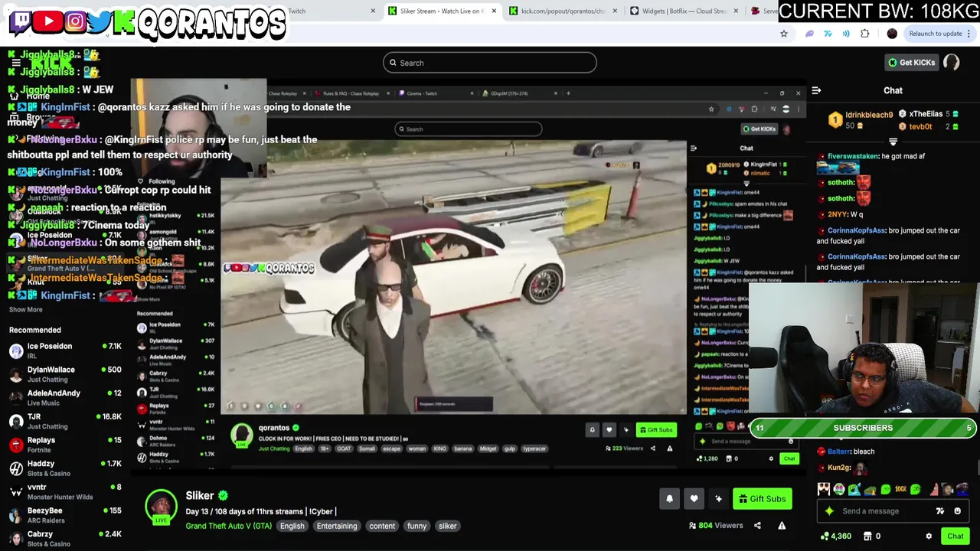Viewport: 980px width, 551px height.
Task: Open Chrome three-dot menu
Action: [x=969, y=34]
